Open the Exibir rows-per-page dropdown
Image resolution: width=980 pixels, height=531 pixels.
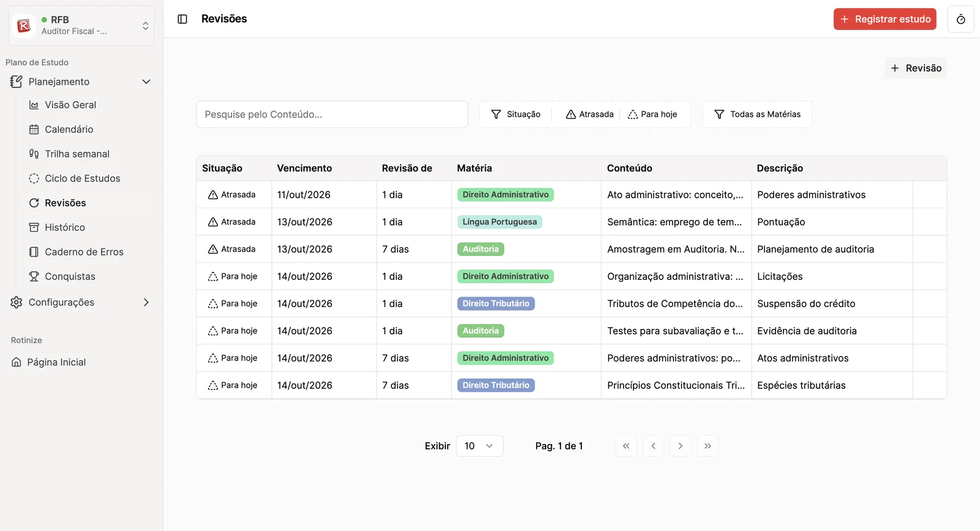coord(480,446)
